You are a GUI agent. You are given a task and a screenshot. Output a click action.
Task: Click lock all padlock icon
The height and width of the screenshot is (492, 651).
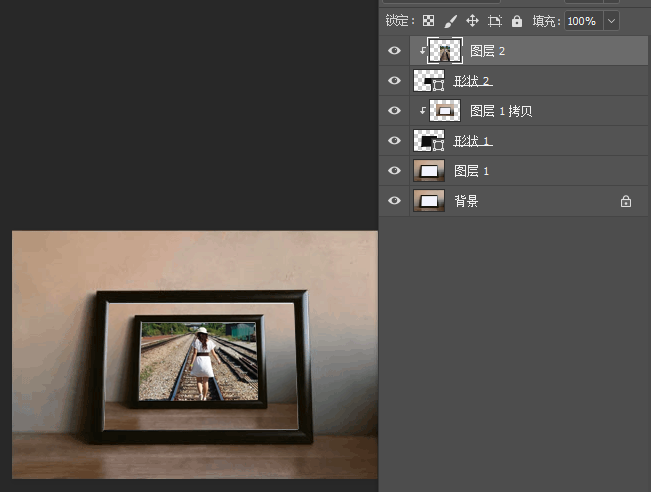point(516,21)
